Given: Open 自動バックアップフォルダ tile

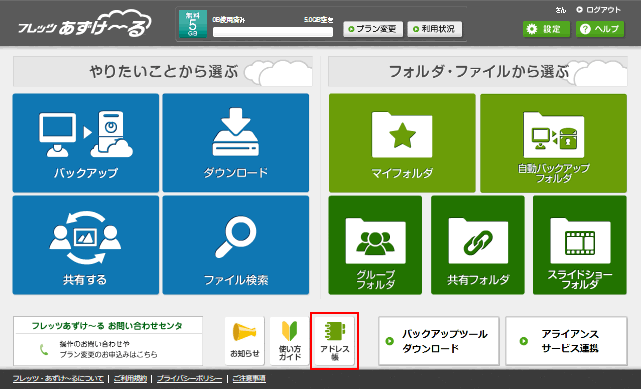Looking at the screenshot, I should pyautogui.click(x=554, y=143).
